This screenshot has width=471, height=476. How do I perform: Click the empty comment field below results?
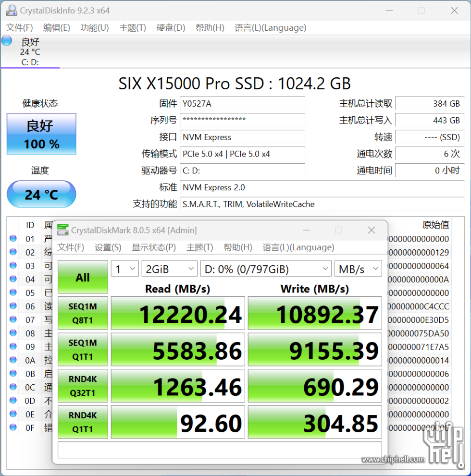click(x=220, y=450)
